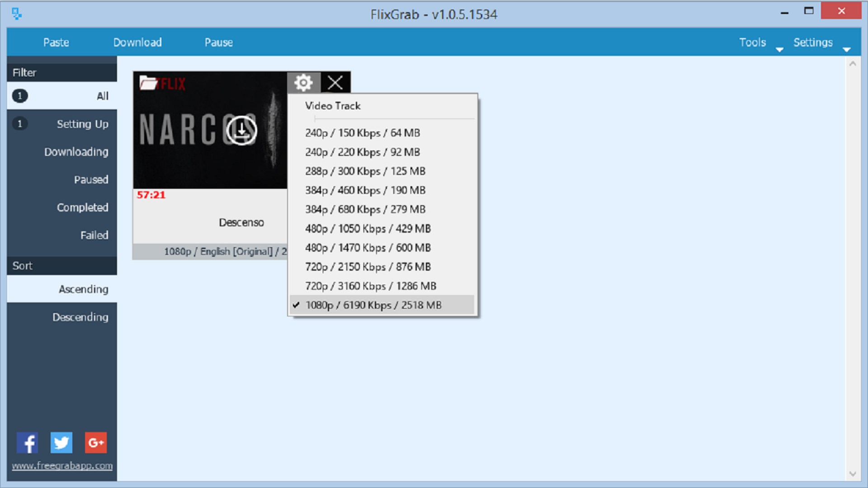The height and width of the screenshot is (488, 868).
Task: Remove the Narcos video with X icon
Action: [x=335, y=83]
